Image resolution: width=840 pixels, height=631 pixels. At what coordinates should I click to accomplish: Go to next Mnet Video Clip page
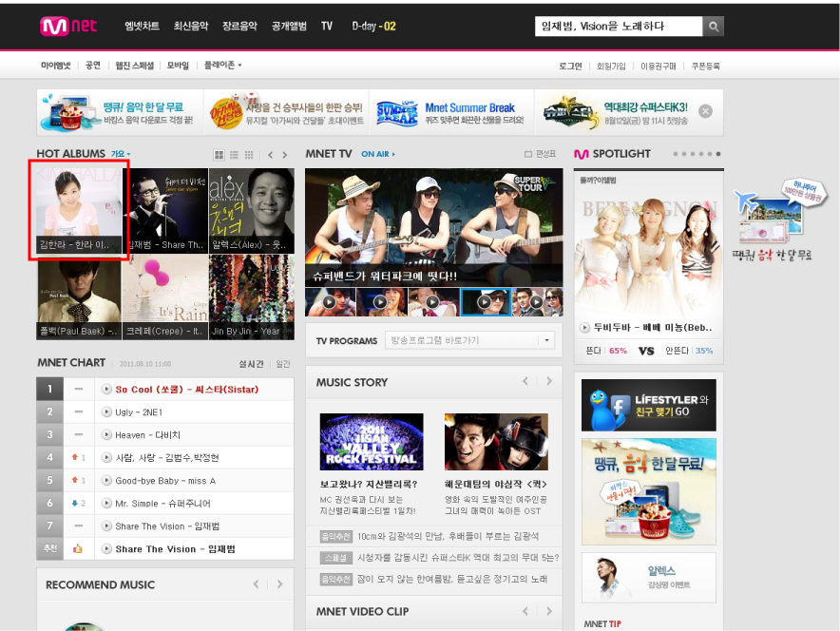(x=549, y=611)
